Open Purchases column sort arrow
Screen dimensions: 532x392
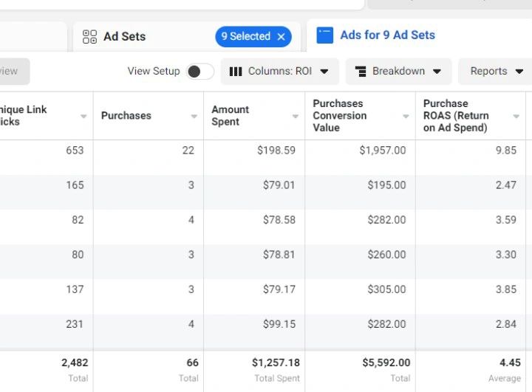pos(194,117)
